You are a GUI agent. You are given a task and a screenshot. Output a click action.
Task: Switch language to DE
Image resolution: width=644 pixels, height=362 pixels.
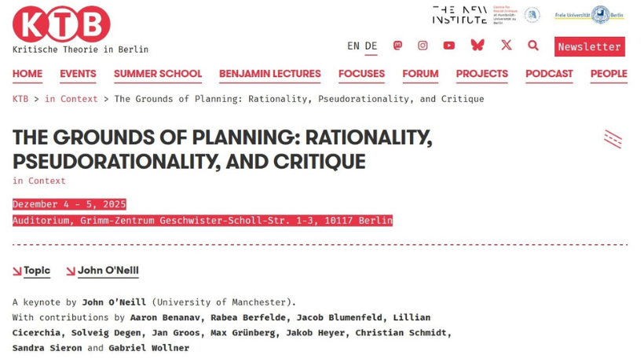371,46
